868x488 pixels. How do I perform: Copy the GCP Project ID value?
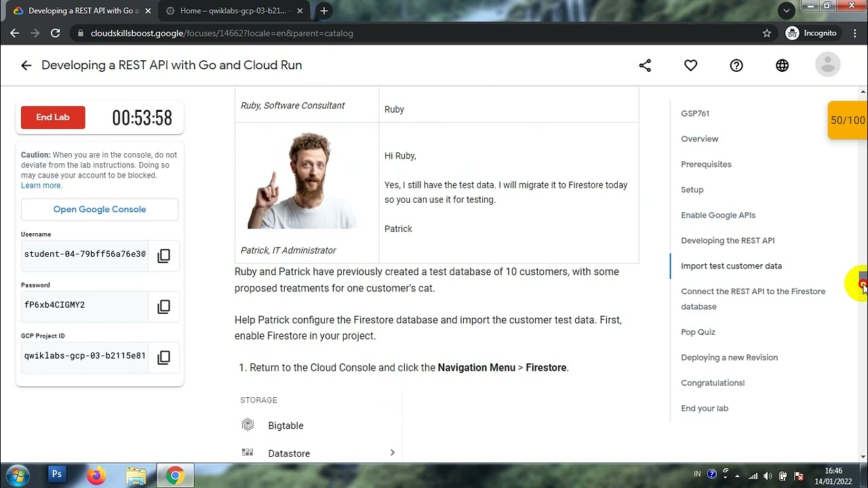tap(163, 358)
